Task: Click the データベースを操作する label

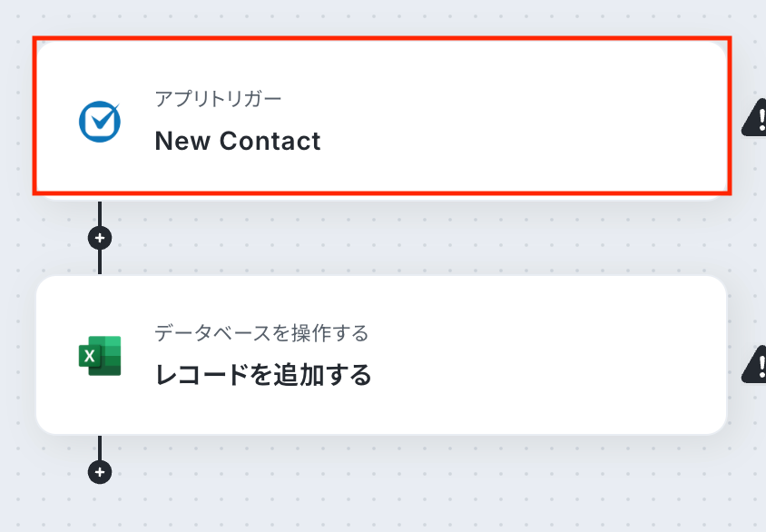Action: click(261, 333)
